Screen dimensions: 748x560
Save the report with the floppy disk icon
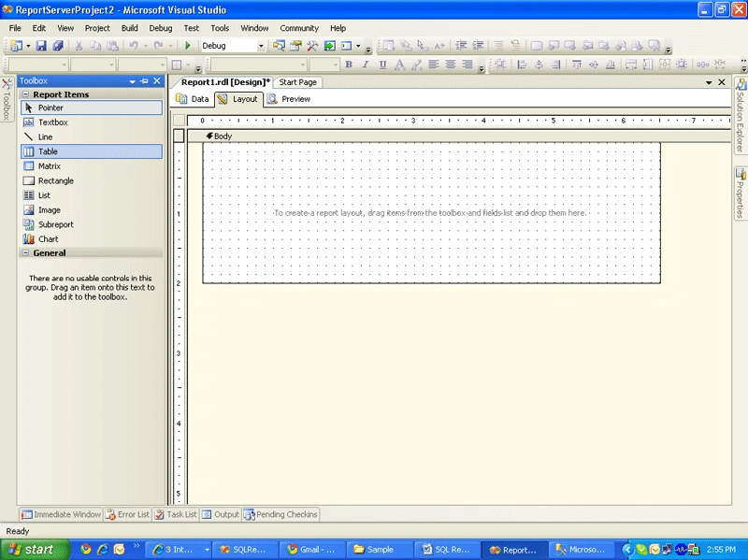[x=41, y=46]
